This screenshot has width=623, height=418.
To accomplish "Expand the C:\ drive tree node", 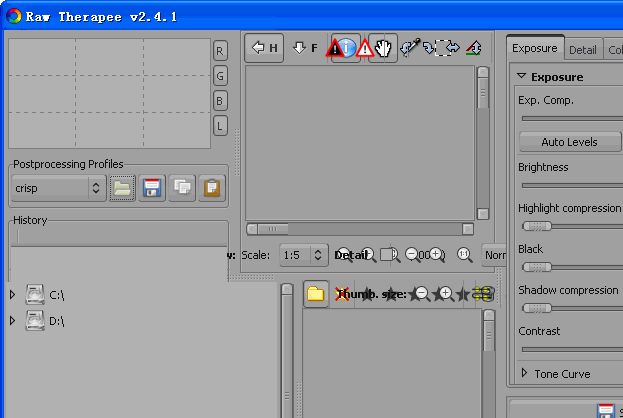I will tap(13, 294).
